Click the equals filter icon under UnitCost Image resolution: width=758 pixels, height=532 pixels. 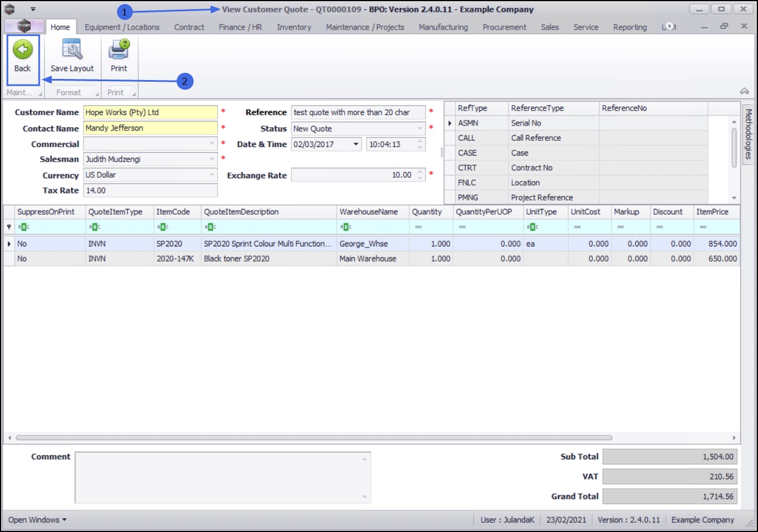pos(577,227)
